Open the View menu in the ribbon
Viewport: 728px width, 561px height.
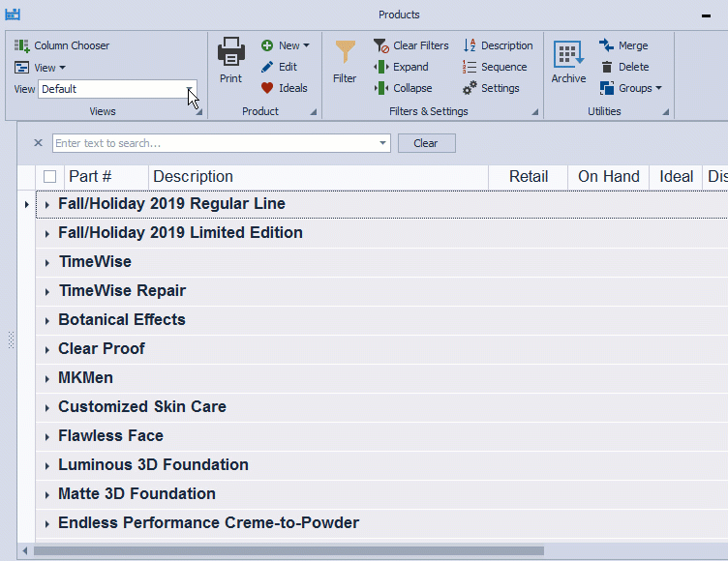40,68
